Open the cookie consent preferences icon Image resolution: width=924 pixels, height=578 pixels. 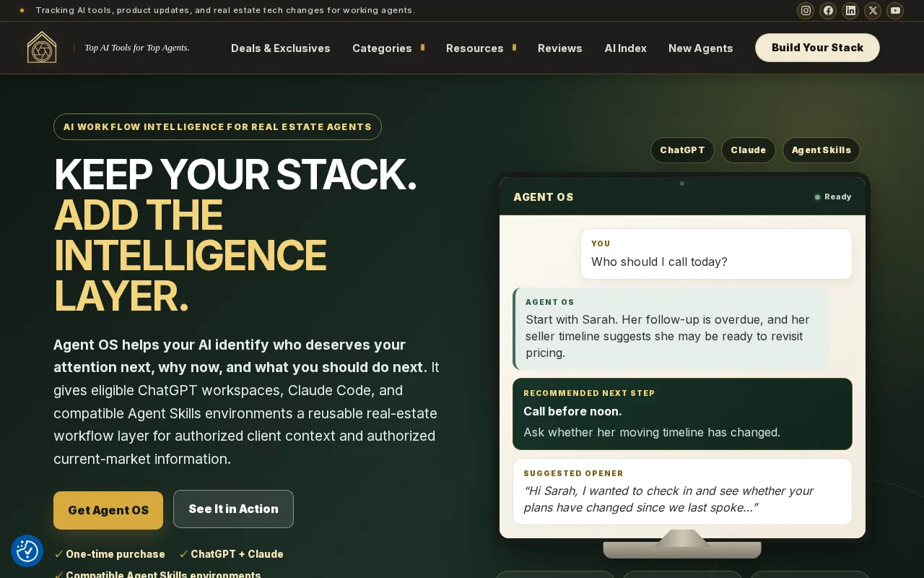click(x=27, y=551)
